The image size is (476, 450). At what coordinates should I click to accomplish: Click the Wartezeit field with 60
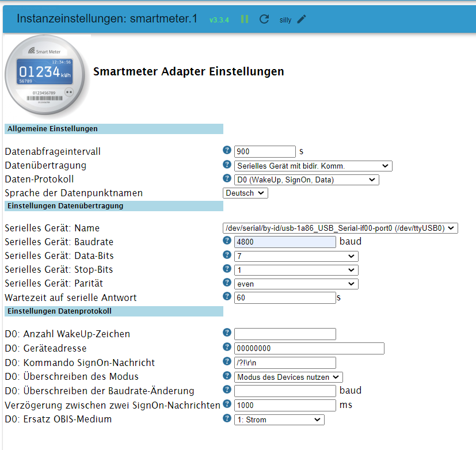285,298
